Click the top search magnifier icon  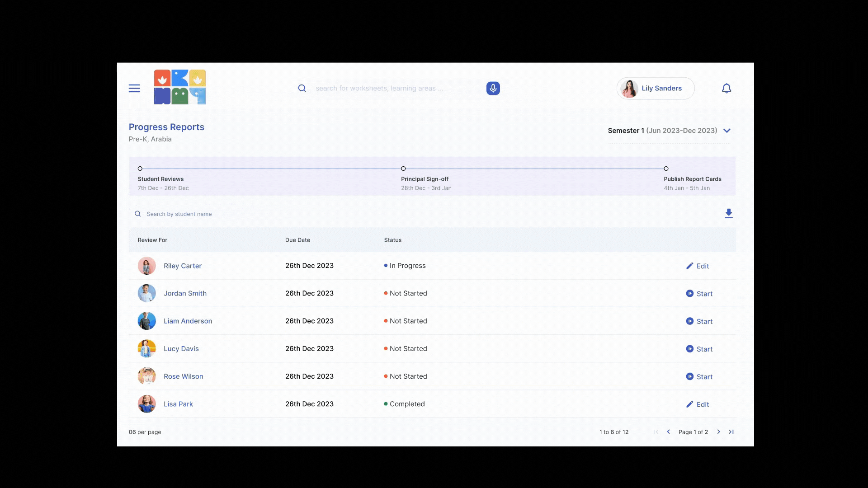(302, 89)
